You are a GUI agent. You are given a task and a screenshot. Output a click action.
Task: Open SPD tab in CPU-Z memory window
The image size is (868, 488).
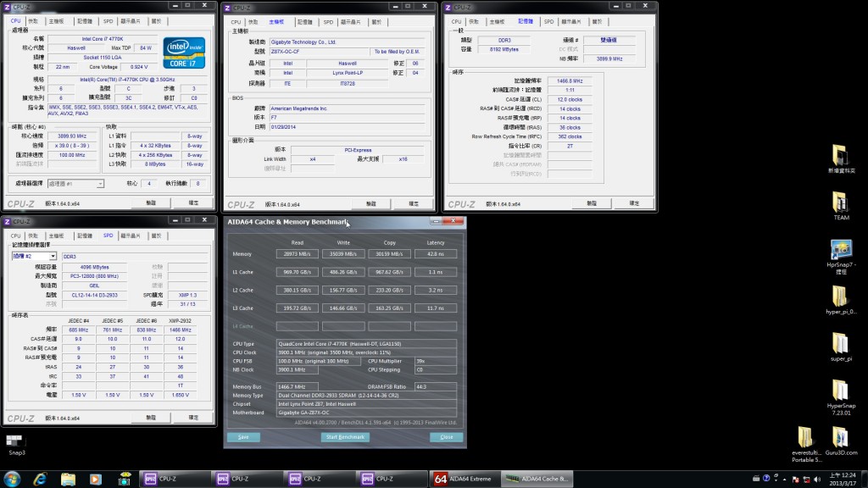pyautogui.click(x=548, y=21)
